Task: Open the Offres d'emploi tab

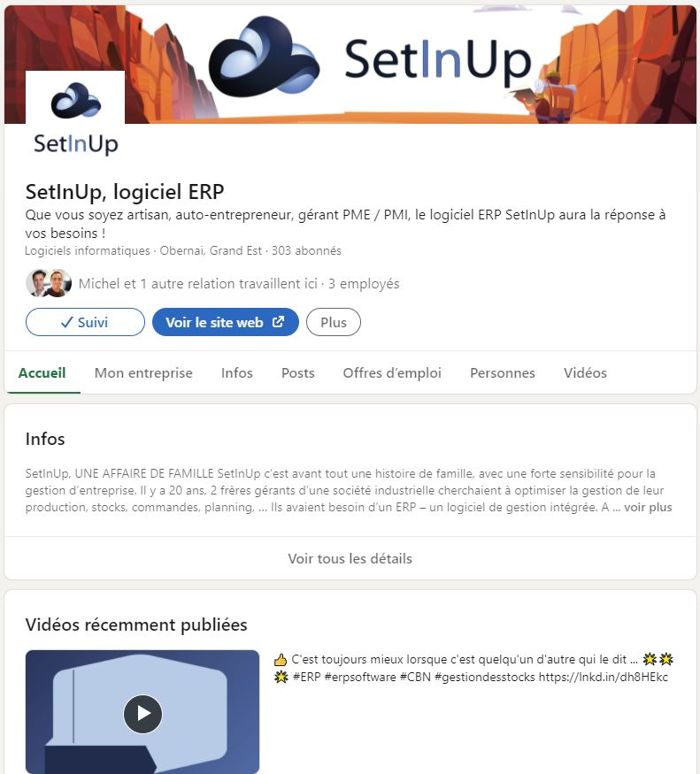Action: [x=392, y=372]
